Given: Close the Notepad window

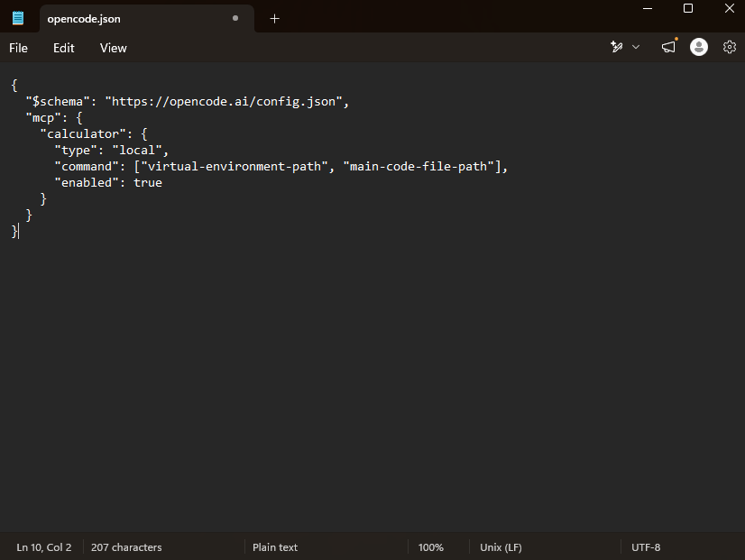Looking at the screenshot, I should point(730,8).
